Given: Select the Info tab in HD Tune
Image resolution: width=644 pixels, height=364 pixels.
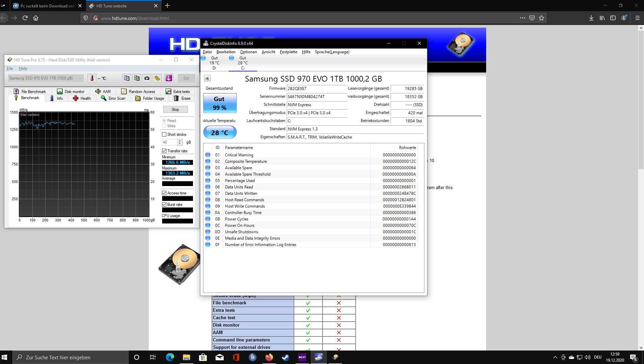Looking at the screenshot, I should [x=56, y=98].
